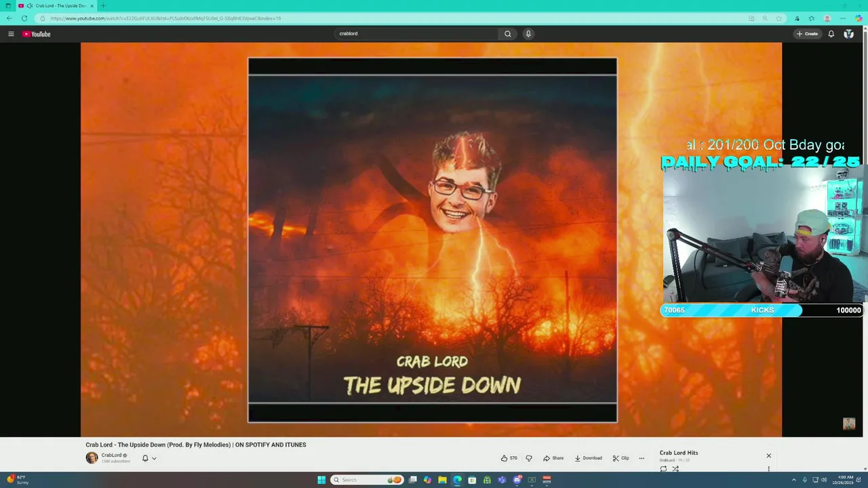Viewport: 868px width, 488px height.
Task: Dislike the video with thumbs-down icon
Action: coord(529,458)
